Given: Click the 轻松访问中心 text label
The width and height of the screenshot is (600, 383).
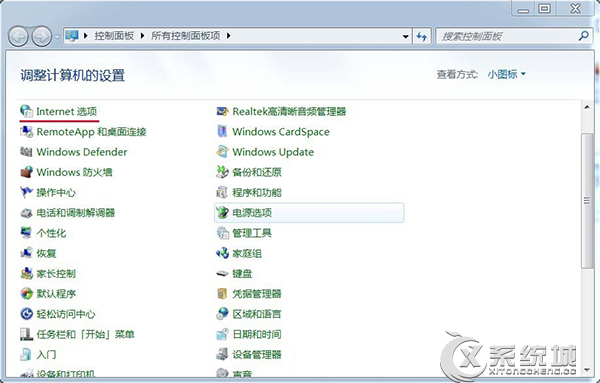Looking at the screenshot, I should coord(66,314).
